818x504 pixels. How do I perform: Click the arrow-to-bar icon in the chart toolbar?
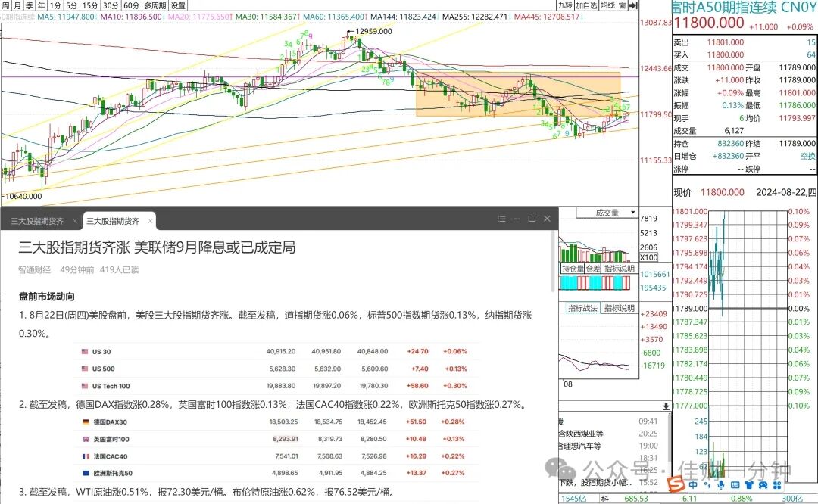[x=633, y=5]
